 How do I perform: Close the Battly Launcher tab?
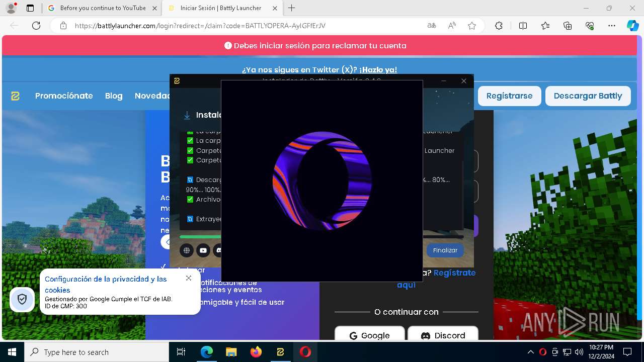point(274,8)
